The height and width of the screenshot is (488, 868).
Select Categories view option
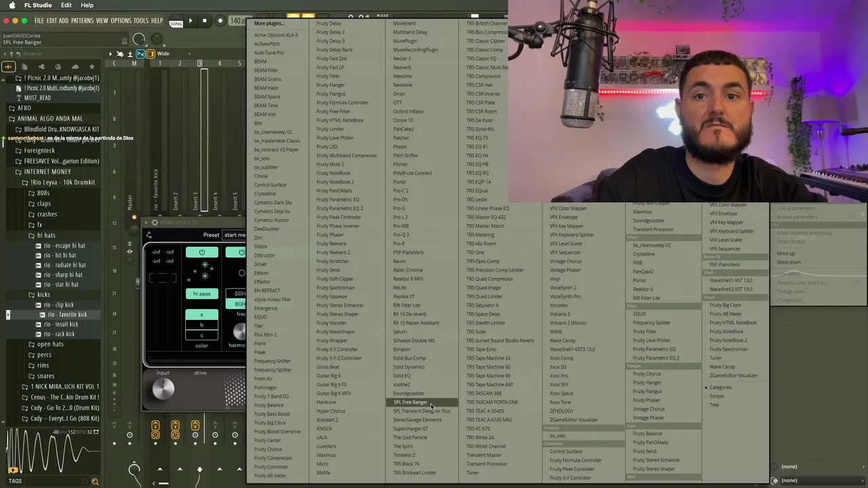720,388
